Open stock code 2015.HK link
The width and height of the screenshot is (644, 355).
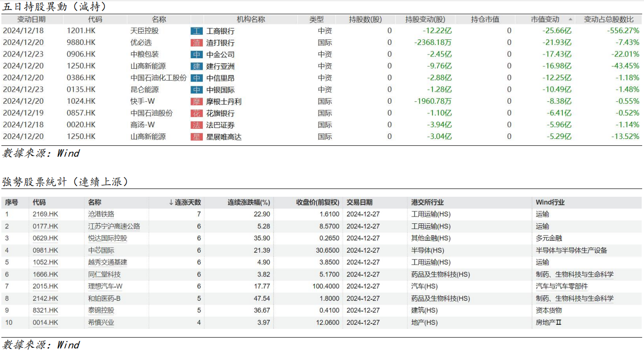[x=45, y=286]
